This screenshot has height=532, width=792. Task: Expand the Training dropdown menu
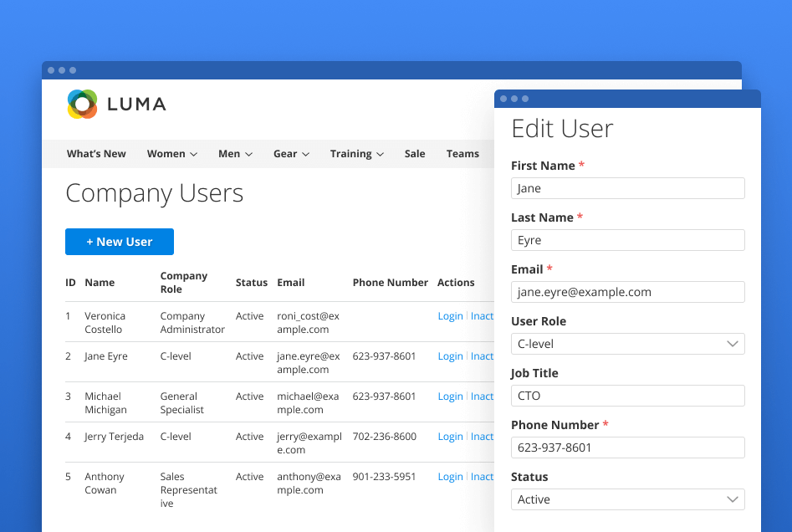(357, 154)
